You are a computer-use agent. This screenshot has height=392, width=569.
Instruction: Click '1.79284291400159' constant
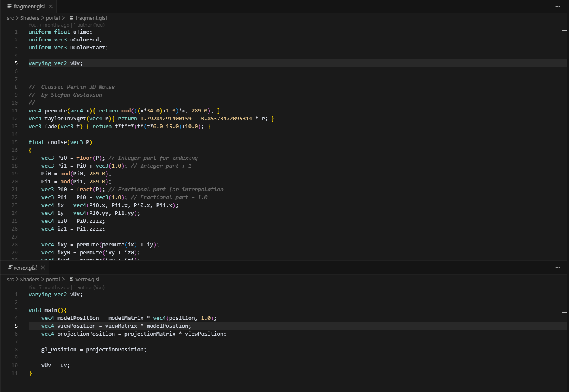point(166,119)
